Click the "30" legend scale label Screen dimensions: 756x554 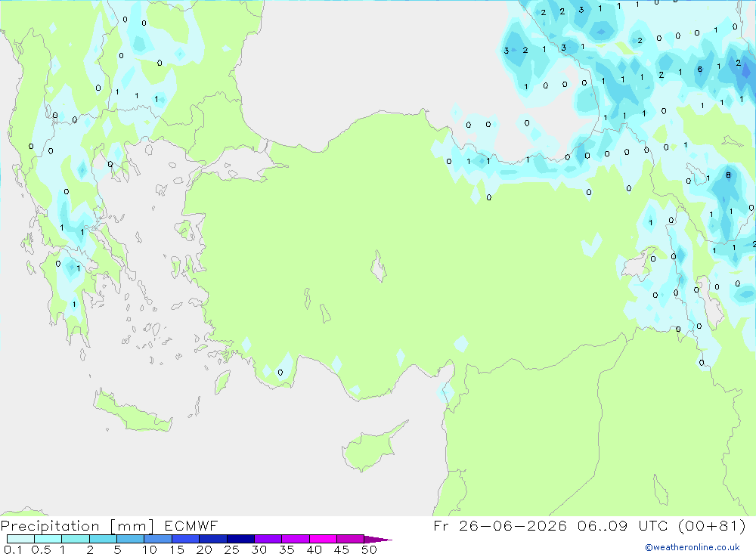pyautogui.click(x=259, y=549)
